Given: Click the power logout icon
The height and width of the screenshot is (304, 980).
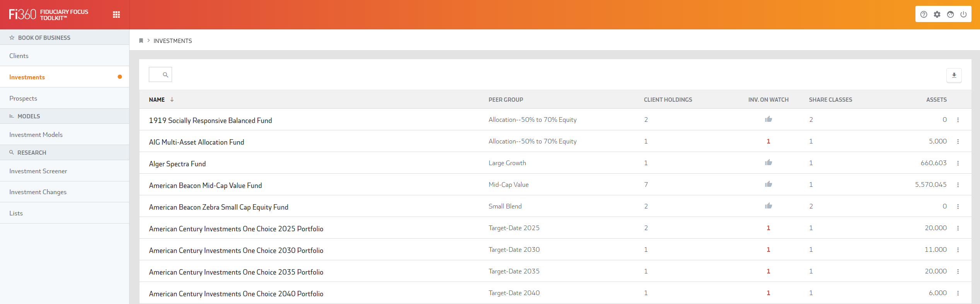Looking at the screenshot, I should point(963,14).
